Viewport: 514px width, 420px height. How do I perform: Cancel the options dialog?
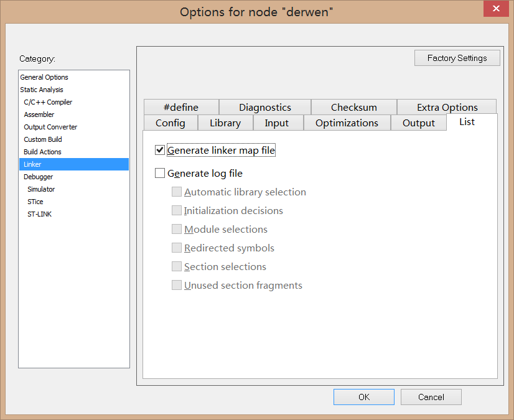click(431, 397)
